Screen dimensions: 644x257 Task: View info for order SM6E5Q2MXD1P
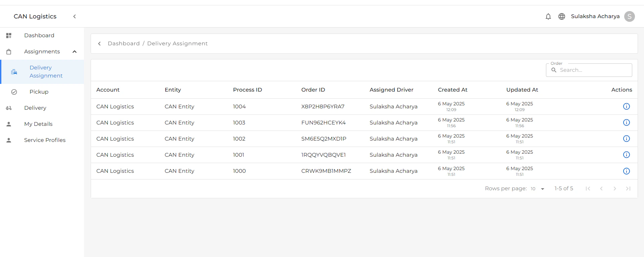(x=627, y=139)
